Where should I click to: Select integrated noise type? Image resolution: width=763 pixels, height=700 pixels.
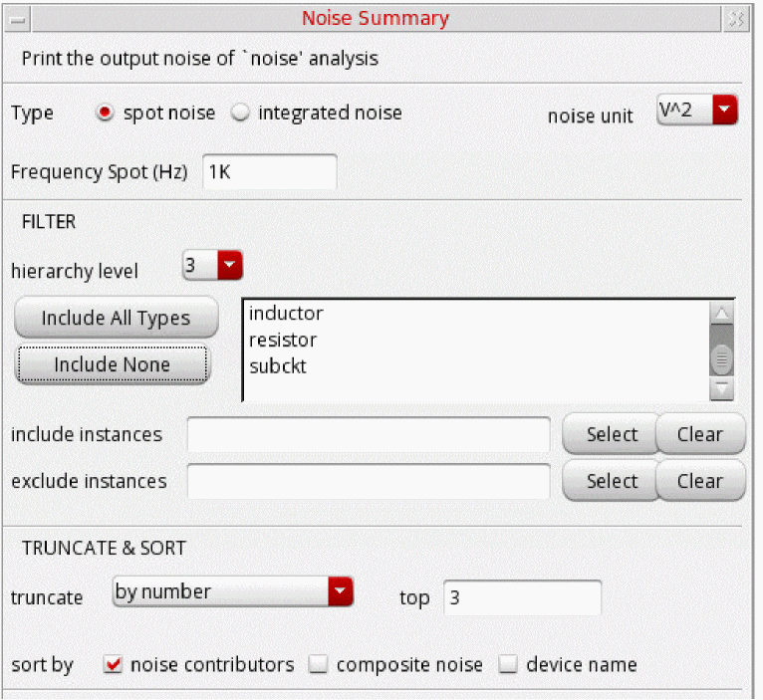tap(240, 114)
